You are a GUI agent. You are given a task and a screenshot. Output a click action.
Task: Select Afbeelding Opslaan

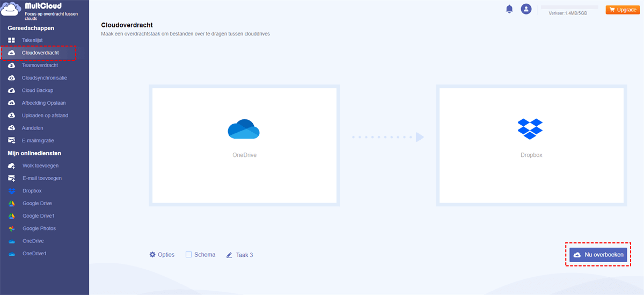[x=45, y=103]
